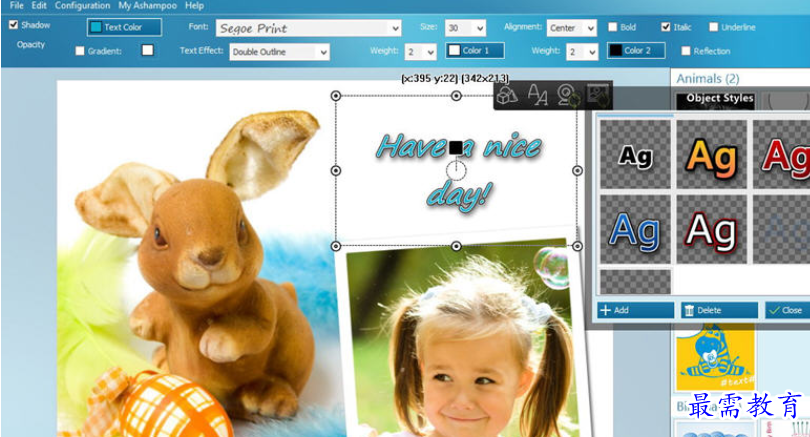This screenshot has width=810, height=437.
Task: Click the "Have a nice day!" text
Action: click(459, 172)
